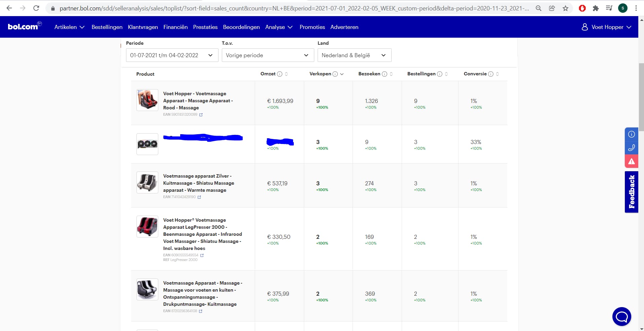Go to Financiën menu
This screenshot has width=644, height=331.
coord(175,27)
